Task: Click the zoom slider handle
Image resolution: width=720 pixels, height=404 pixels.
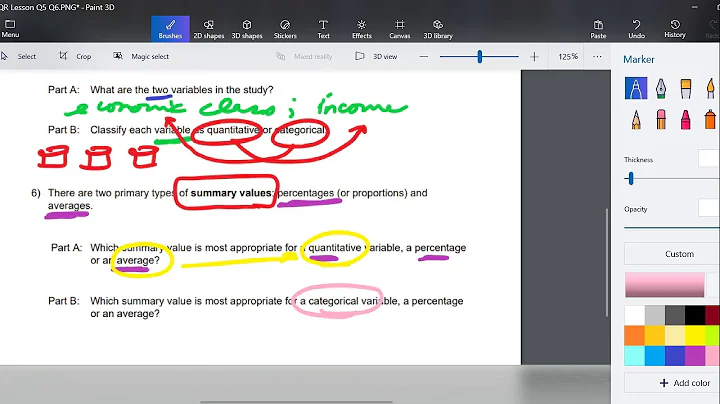Action: (x=480, y=56)
